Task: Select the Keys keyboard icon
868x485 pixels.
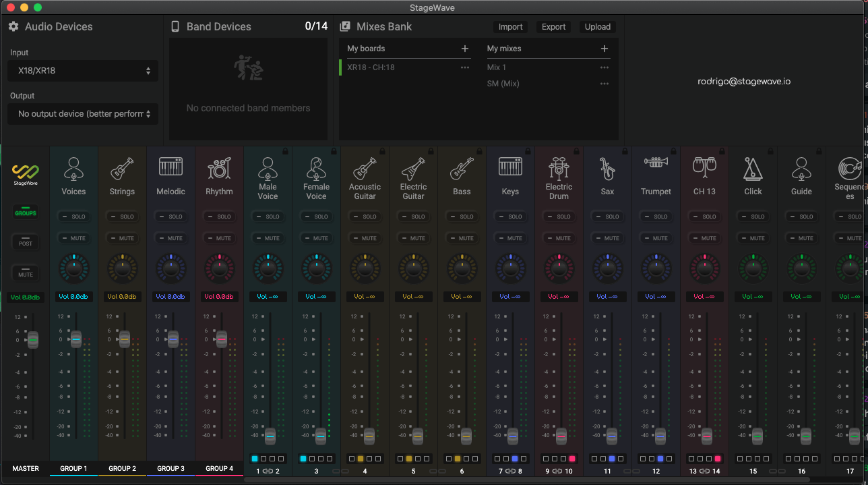Action: (510, 166)
